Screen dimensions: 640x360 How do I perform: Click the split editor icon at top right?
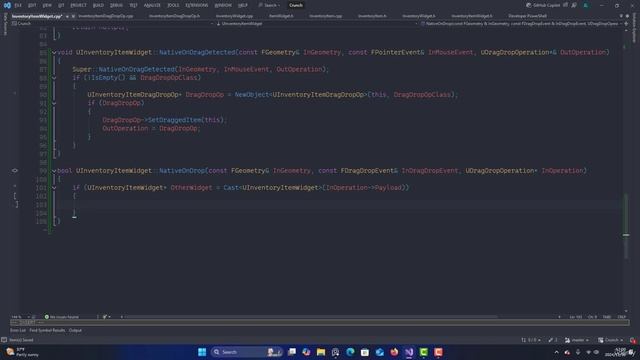pos(626,24)
